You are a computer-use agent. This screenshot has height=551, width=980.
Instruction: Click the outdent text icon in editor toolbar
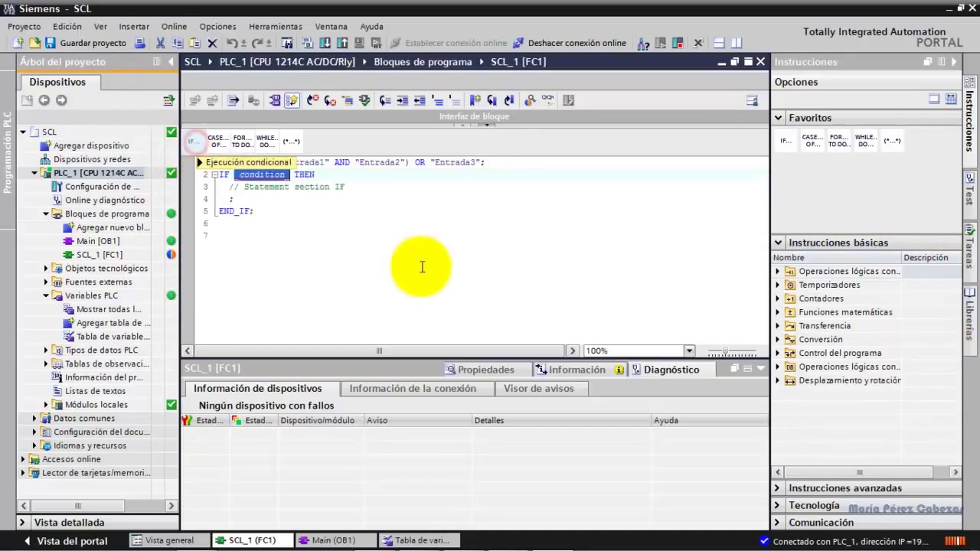pyautogui.click(x=419, y=100)
